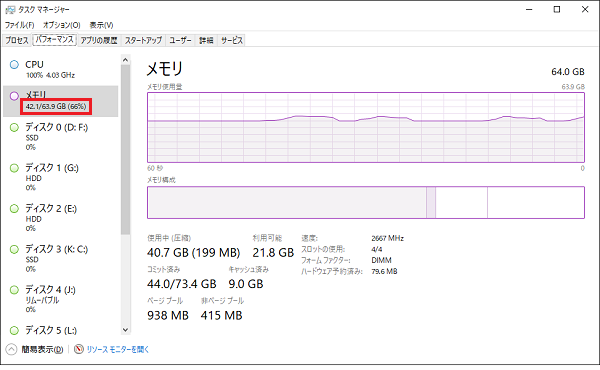Open the ファイル(F) menu

pyautogui.click(x=20, y=25)
